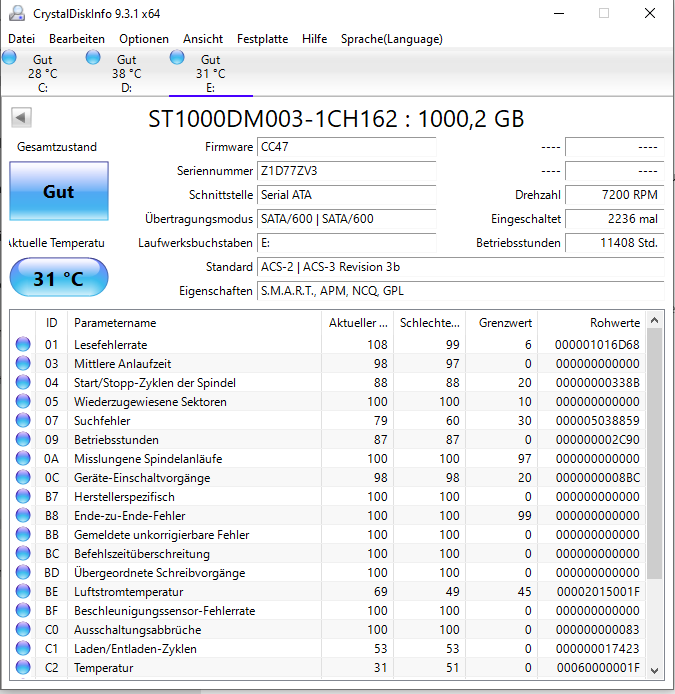Open the Datei menu

21,39
